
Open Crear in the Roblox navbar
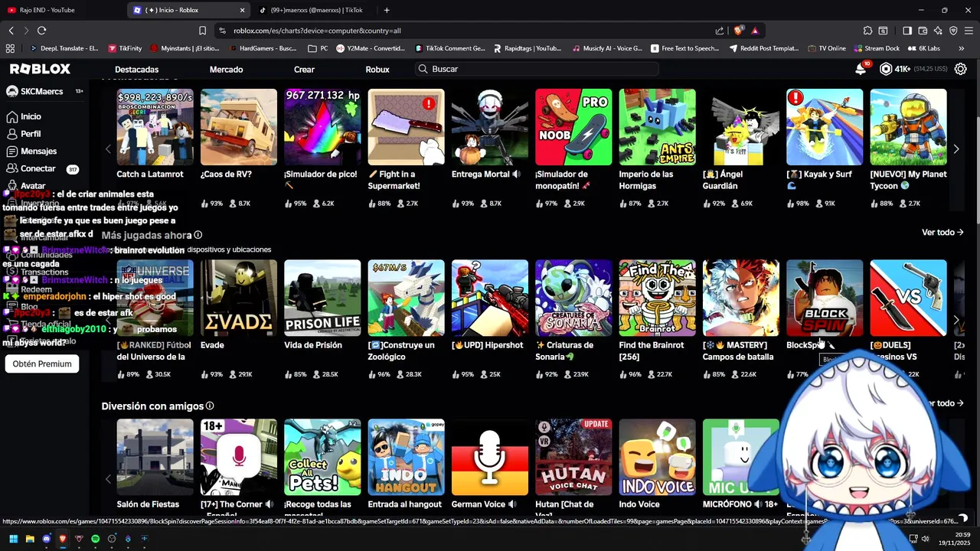click(304, 70)
